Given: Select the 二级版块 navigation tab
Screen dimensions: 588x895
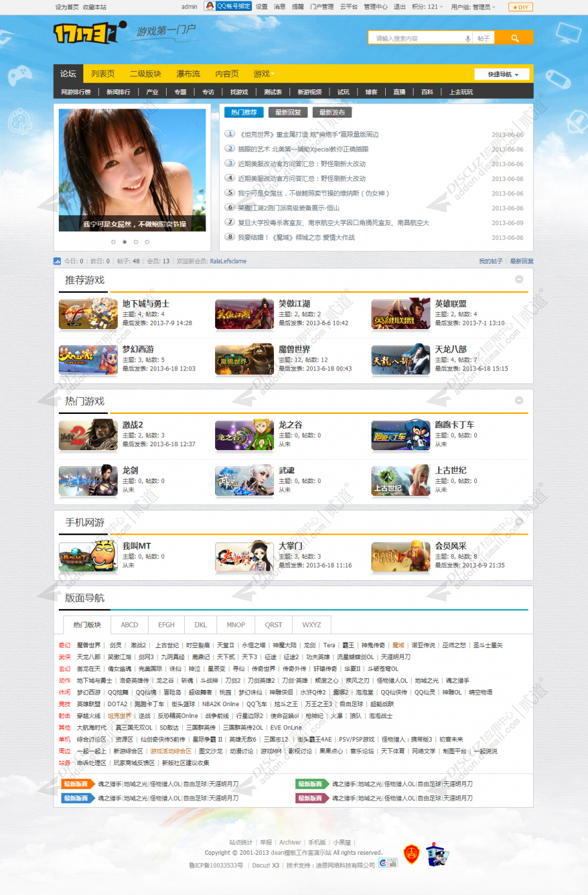Looking at the screenshot, I should pos(145,74).
